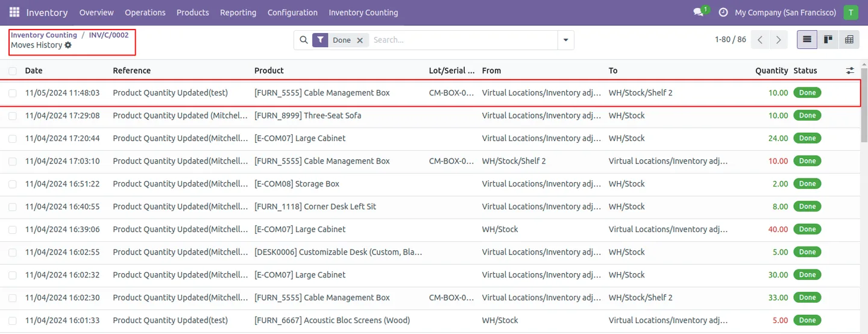This screenshot has height=334, width=868.
Task: Click the Done filter facet label
Action: 341,40
